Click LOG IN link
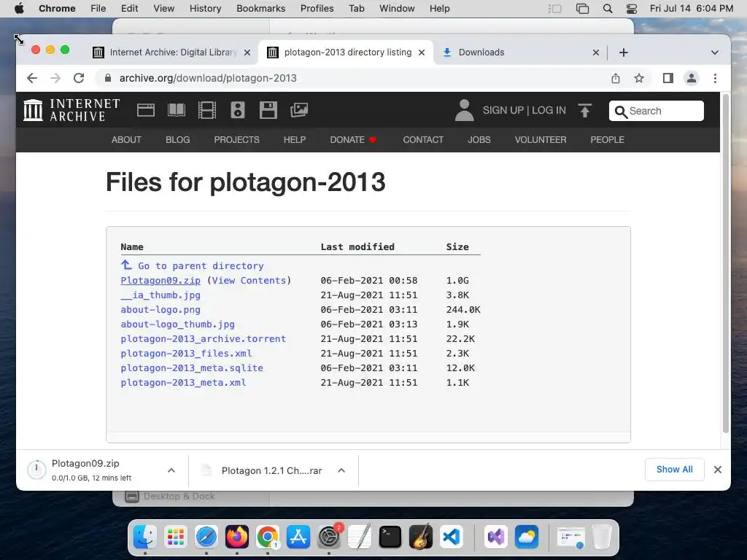 point(549,110)
